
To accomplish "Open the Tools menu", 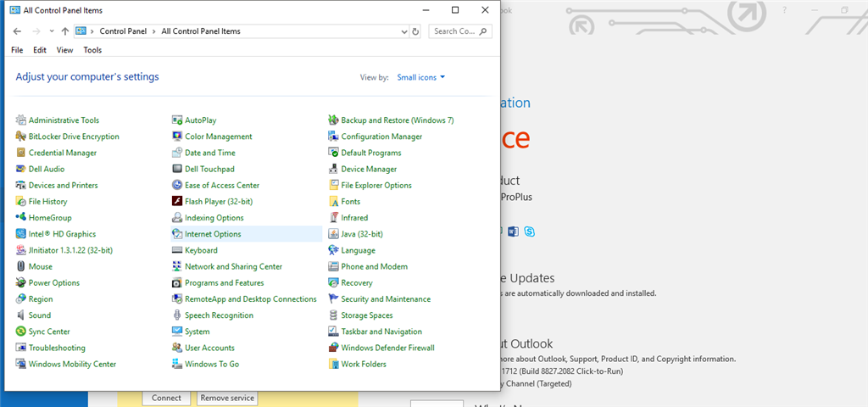I will point(92,50).
